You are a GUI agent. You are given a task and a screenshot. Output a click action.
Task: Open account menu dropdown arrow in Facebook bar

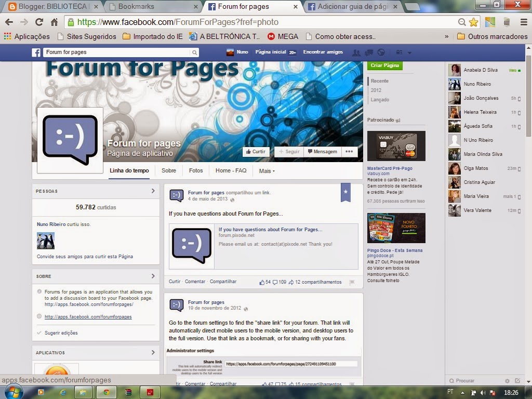(409, 53)
